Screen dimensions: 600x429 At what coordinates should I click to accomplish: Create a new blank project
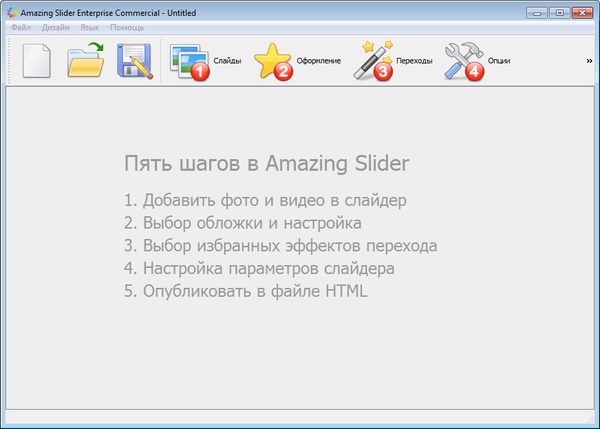click(x=36, y=61)
